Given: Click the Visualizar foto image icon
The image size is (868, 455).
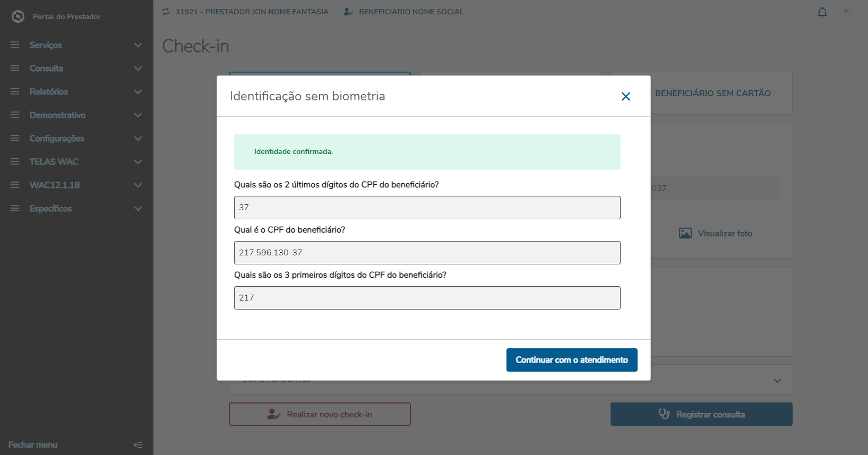Looking at the screenshot, I should [685, 233].
